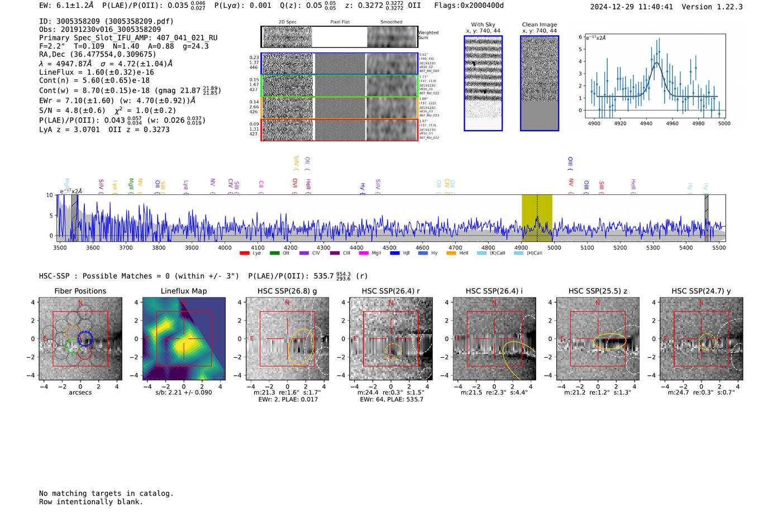The width and height of the screenshot is (782, 532).
Task: Select the CIV legend color swatch
Action: [304, 253]
